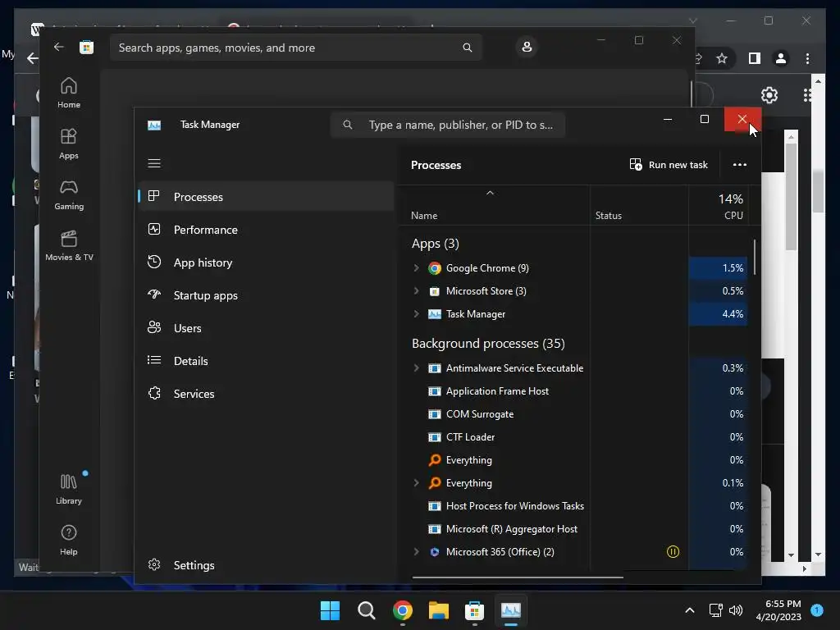Expand the Microsoft Store (3) process group

[x=416, y=291]
